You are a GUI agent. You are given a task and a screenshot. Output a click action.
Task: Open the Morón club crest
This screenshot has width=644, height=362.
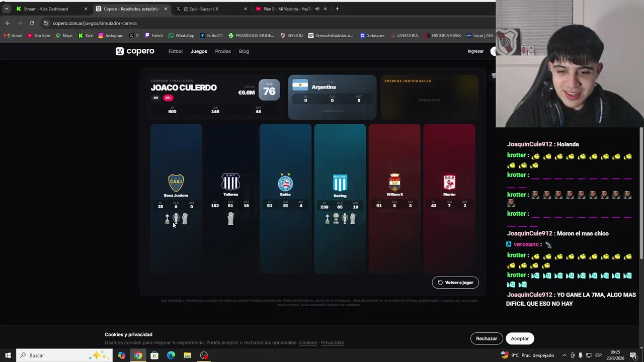[x=449, y=182]
